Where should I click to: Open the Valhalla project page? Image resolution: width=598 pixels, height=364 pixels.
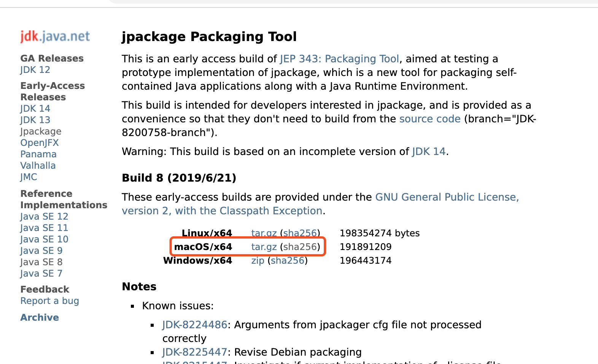(x=38, y=165)
